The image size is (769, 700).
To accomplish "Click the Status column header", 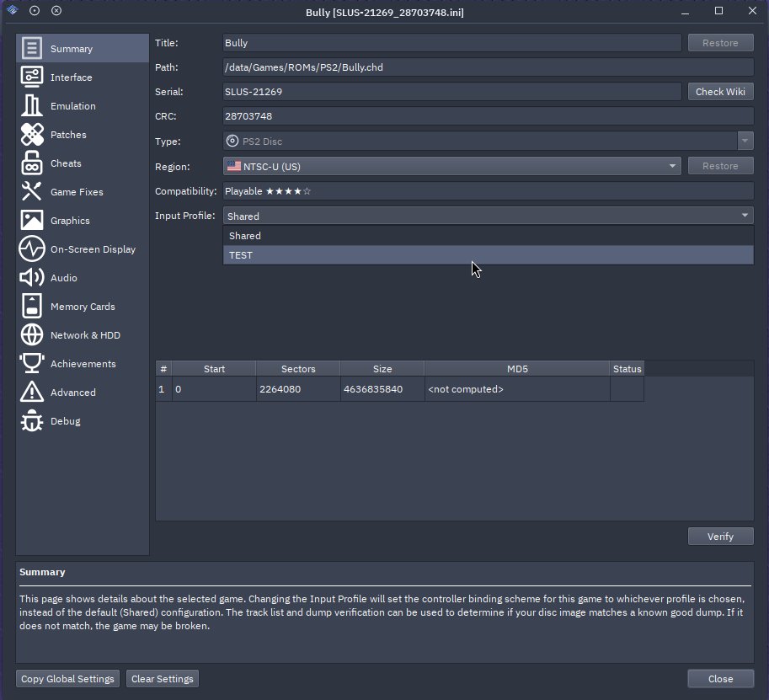I will coord(627,369).
